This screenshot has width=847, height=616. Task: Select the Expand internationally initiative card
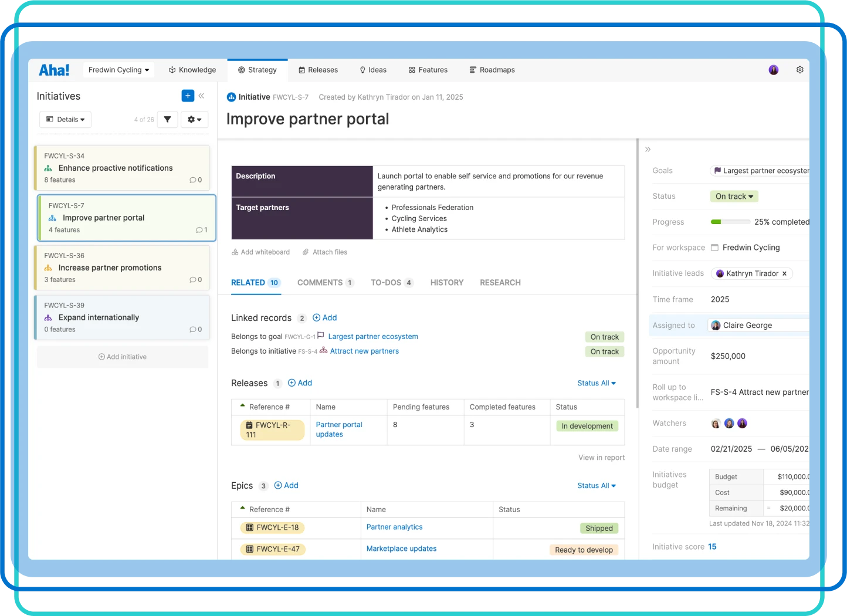coord(123,317)
